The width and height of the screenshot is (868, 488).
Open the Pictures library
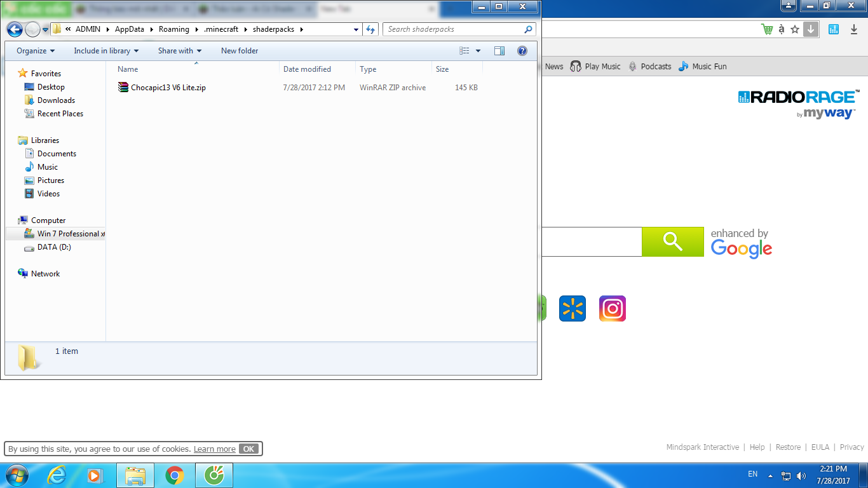click(x=51, y=180)
